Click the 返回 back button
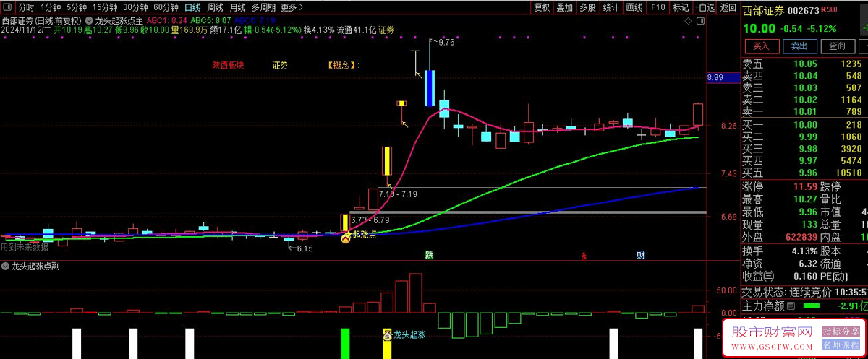The width and height of the screenshot is (868, 359). (727, 7)
